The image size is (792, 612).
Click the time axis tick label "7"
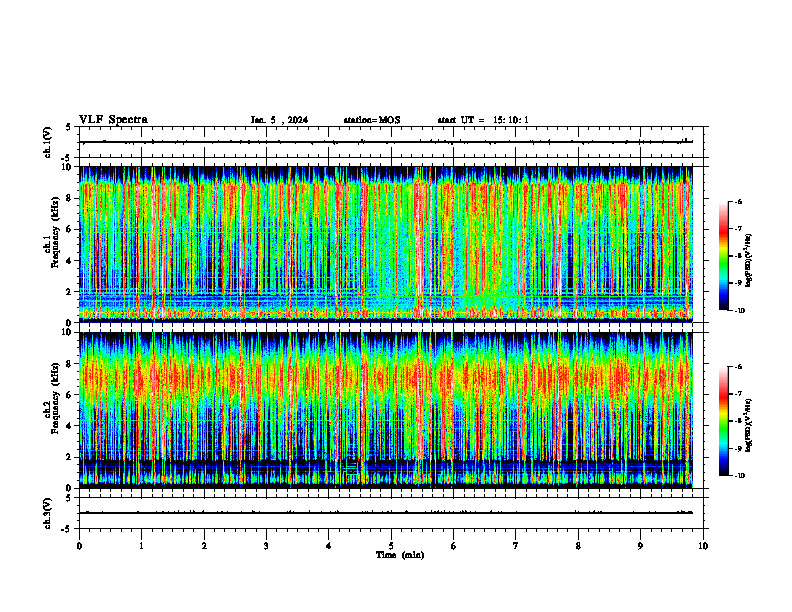click(516, 546)
